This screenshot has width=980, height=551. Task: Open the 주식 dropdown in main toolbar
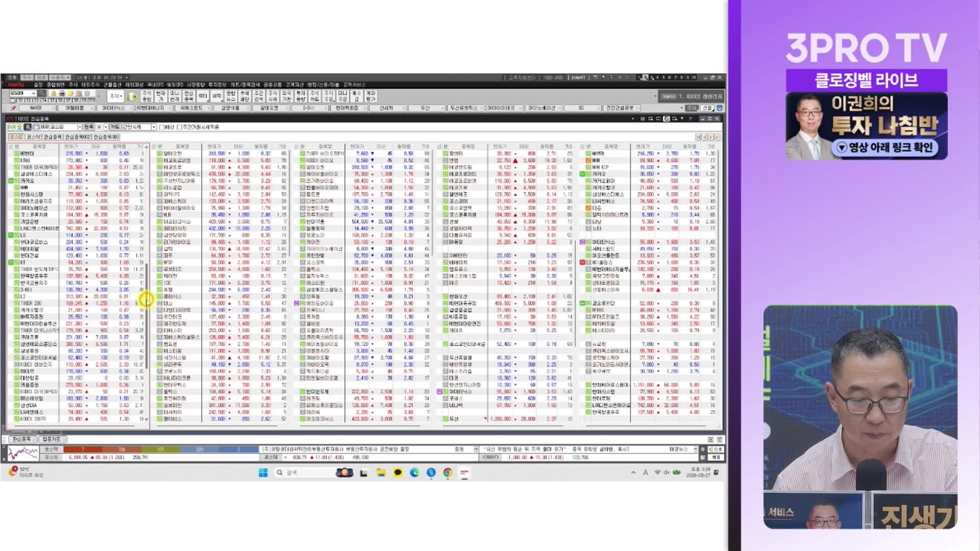(x=115, y=96)
